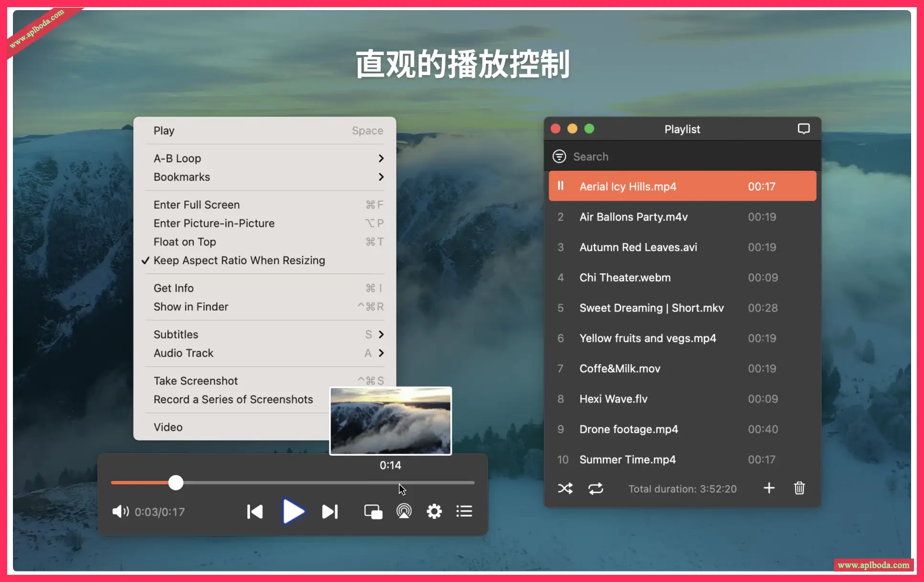
Task: Click the AirPlay icon in player controls
Action: 404,511
